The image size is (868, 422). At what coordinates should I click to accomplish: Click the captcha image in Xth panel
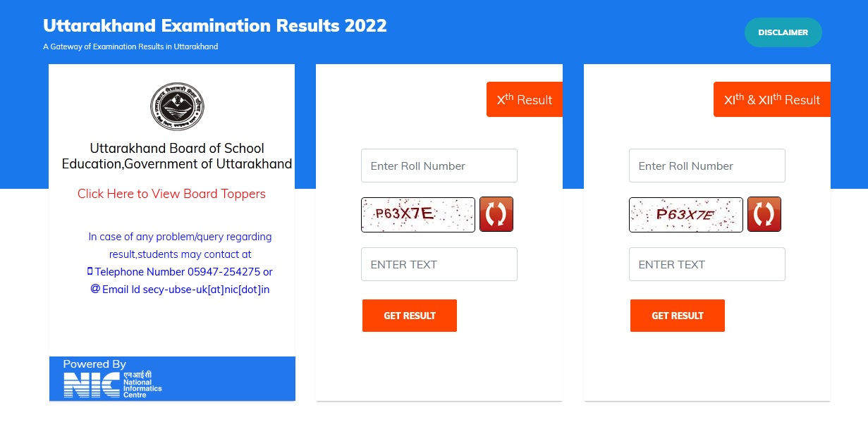coord(418,215)
